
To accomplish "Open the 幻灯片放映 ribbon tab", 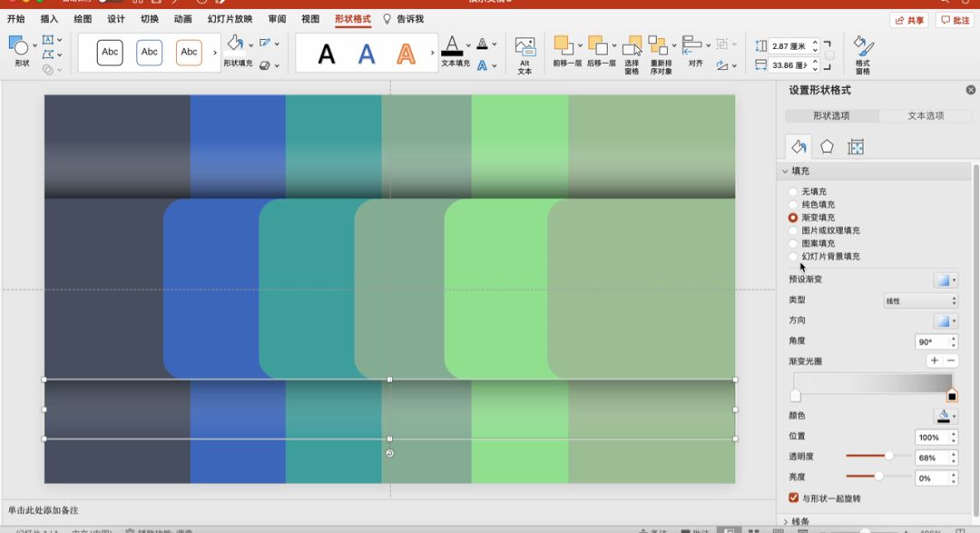I will pyautogui.click(x=230, y=19).
